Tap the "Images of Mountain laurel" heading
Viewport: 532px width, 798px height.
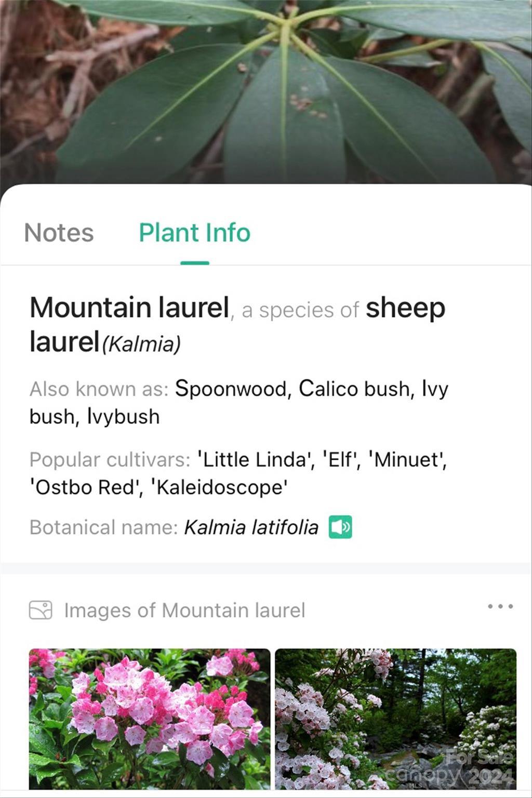[x=184, y=610]
